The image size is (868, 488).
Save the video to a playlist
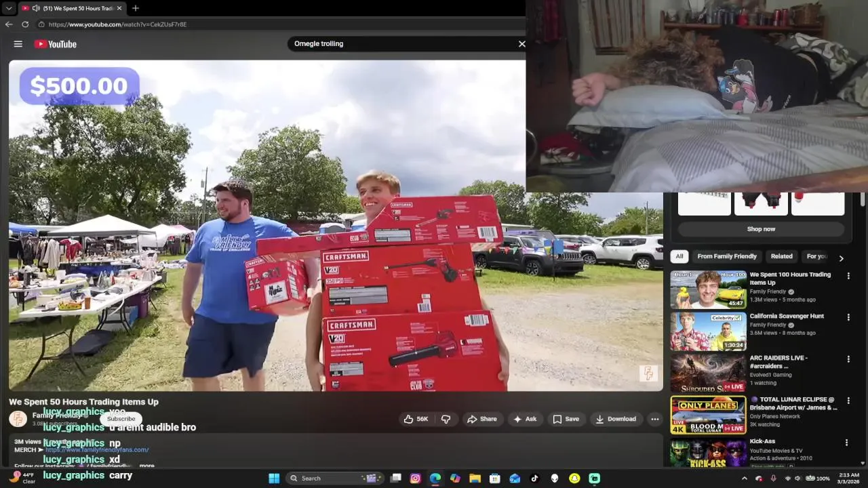click(566, 419)
